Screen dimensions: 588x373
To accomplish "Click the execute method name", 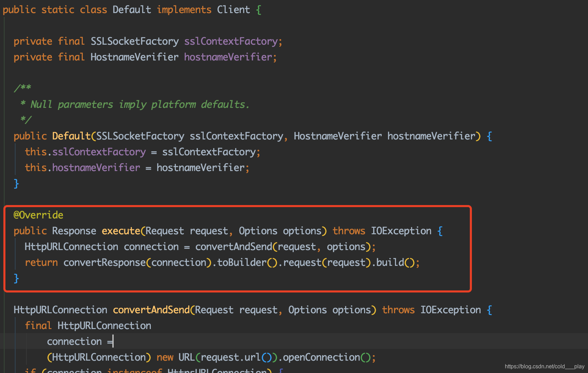I will pyautogui.click(x=121, y=231).
